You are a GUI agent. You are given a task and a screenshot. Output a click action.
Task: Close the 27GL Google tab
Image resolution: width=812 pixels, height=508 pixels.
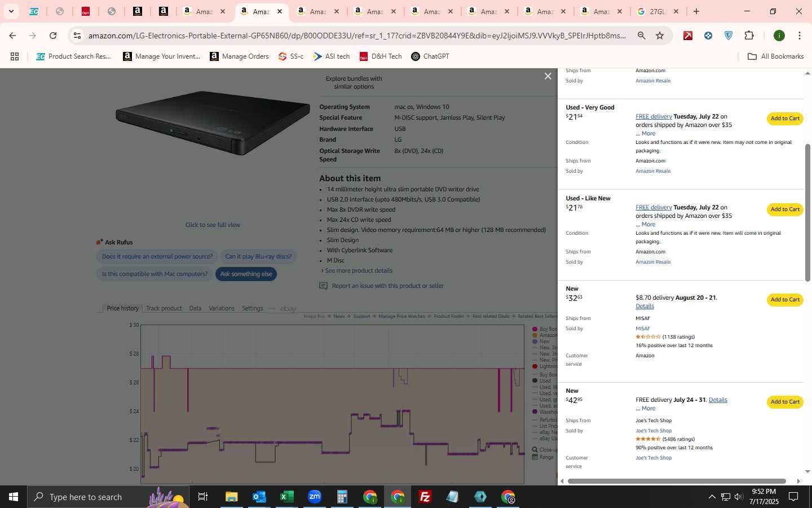(676, 11)
